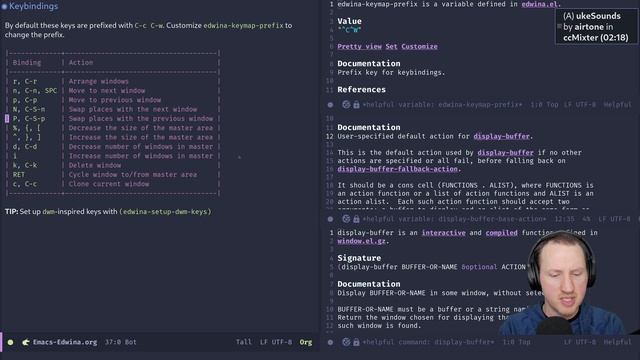Click the Value heading in the help buffer
Screen dimensions: 640x360
coord(349,21)
